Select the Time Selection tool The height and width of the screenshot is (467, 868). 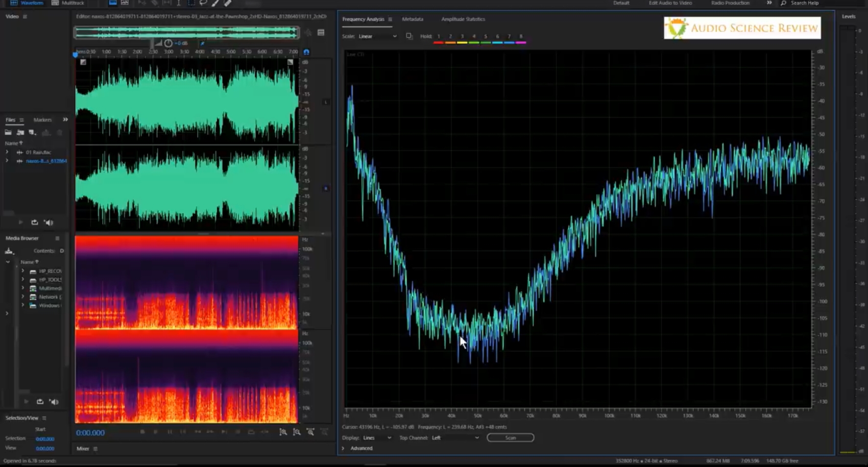[179, 3]
